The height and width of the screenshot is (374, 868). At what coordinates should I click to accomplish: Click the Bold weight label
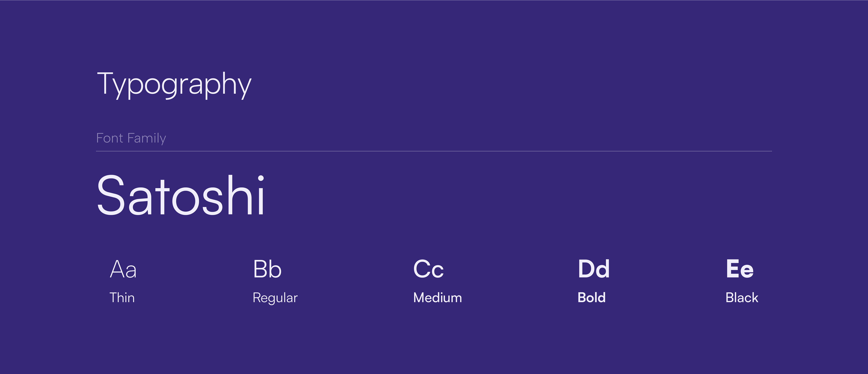(592, 298)
